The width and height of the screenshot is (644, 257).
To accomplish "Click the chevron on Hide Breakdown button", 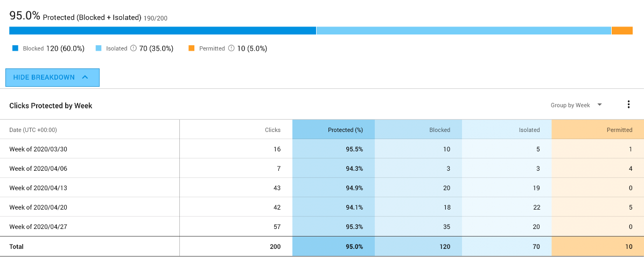I will [85, 77].
